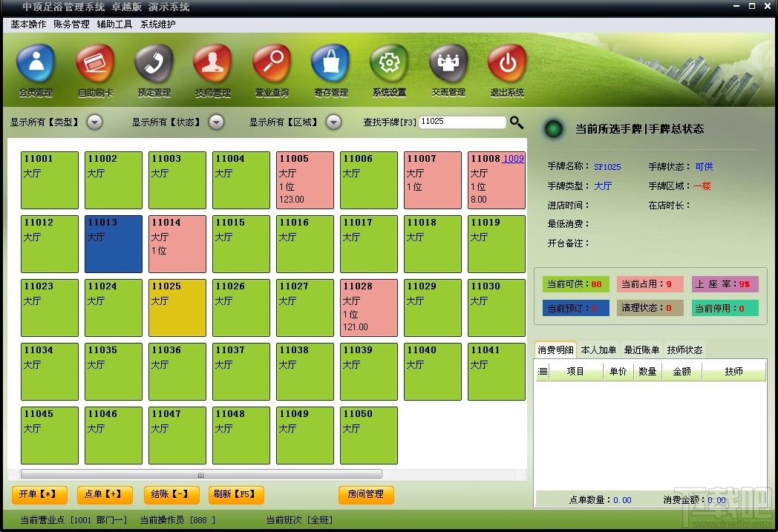Switch to the 本人加单 tab

(x=598, y=350)
